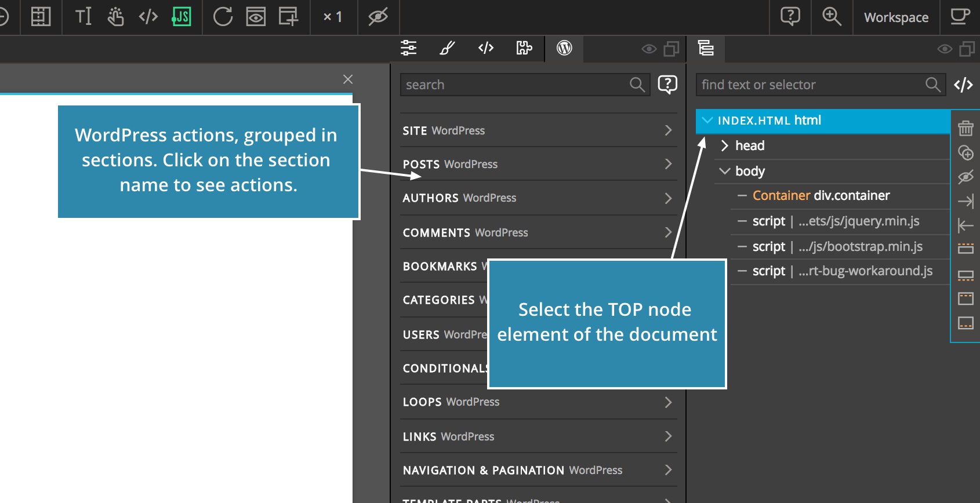Detach the tree panel with window icon

pyautogui.click(x=967, y=49)
